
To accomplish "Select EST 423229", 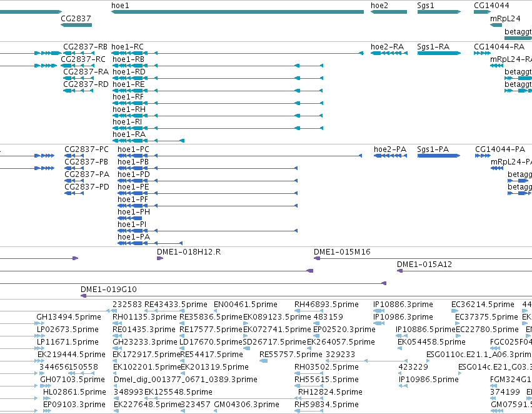I will pos(413,368).
